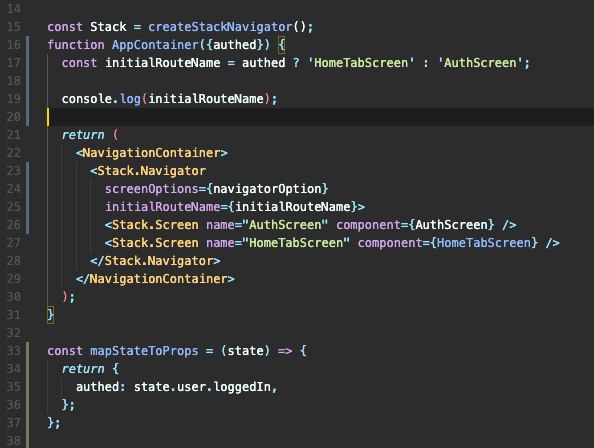This screenshot has height=448, width=594.
Task: Click the authed parameter on line 16
Action: coord(235,45)
